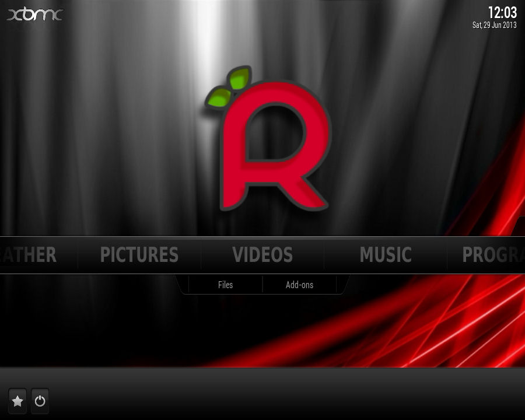This screenshot has width=525, height=420.
Task: Open Files under the Videos menu
Action: point(225,285)
